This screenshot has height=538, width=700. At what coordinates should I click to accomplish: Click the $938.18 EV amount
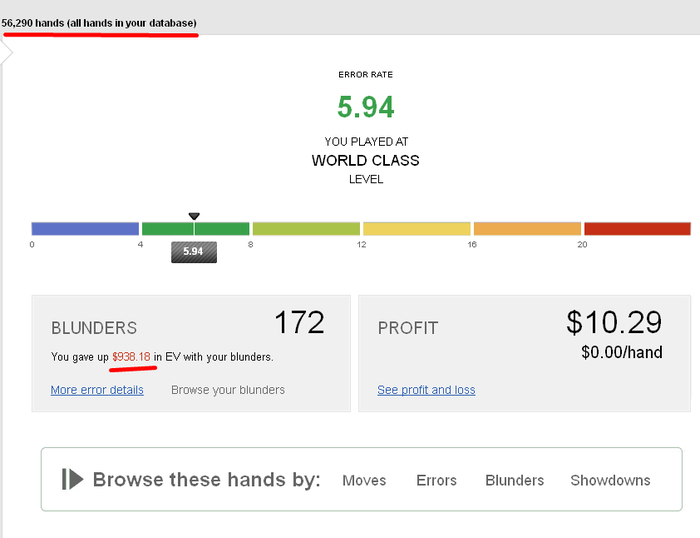[131, 357]
